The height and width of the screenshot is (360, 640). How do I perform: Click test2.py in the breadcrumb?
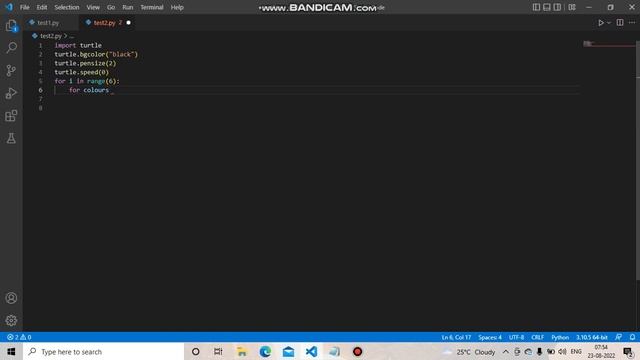51,36
